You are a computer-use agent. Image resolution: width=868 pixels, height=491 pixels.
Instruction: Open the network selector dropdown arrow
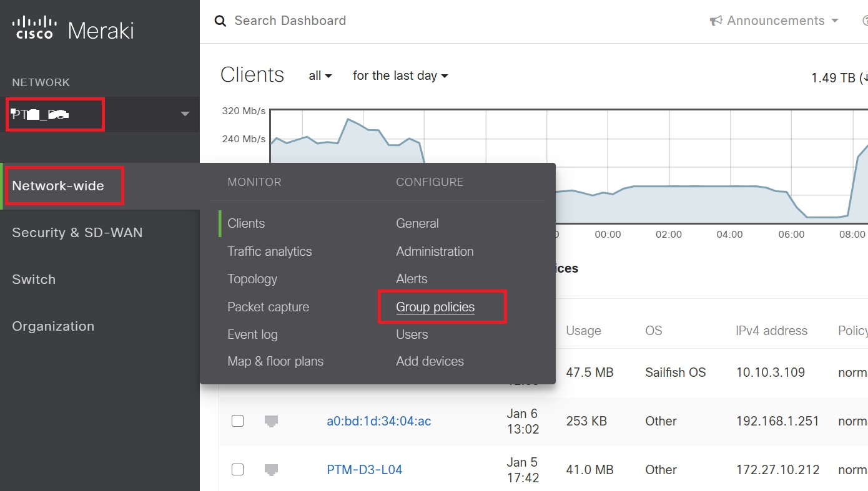[185, 114]
